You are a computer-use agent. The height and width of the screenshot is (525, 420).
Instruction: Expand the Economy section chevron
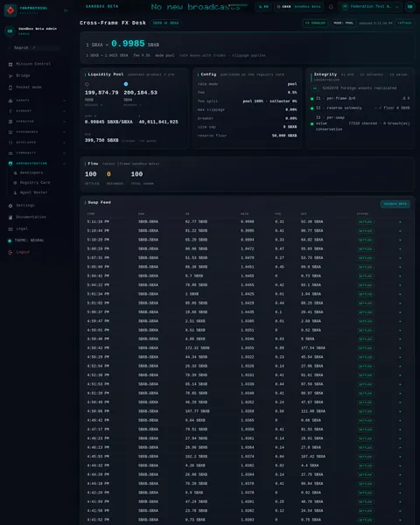[x=64, y=111]
